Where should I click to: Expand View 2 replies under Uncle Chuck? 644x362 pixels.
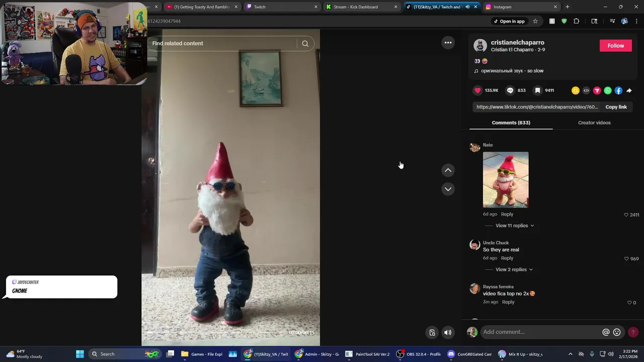point(514,269)
